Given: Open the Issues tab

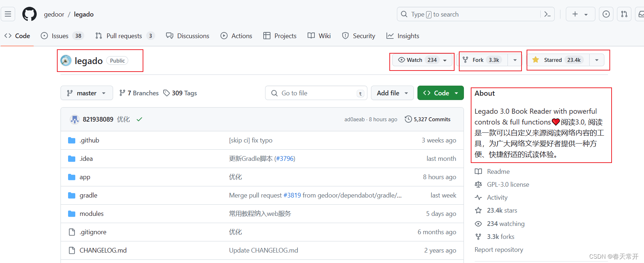Looking at the screenshot, I should [62, 36].
